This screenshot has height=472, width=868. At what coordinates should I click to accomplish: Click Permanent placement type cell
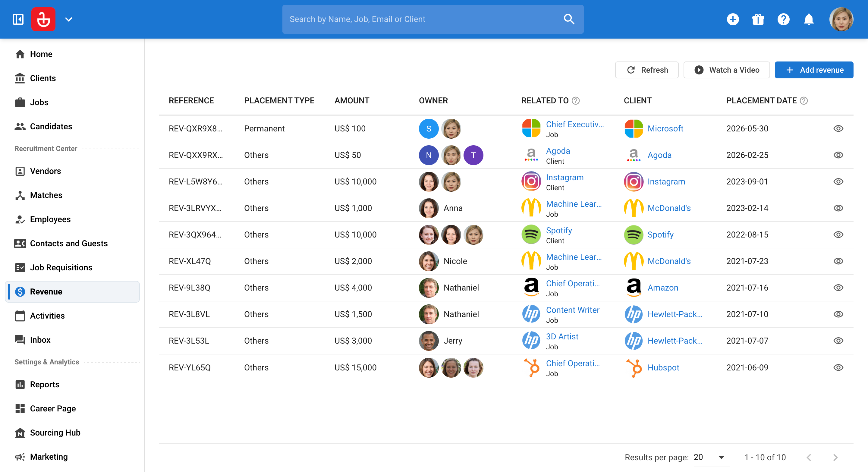[264, 129]
